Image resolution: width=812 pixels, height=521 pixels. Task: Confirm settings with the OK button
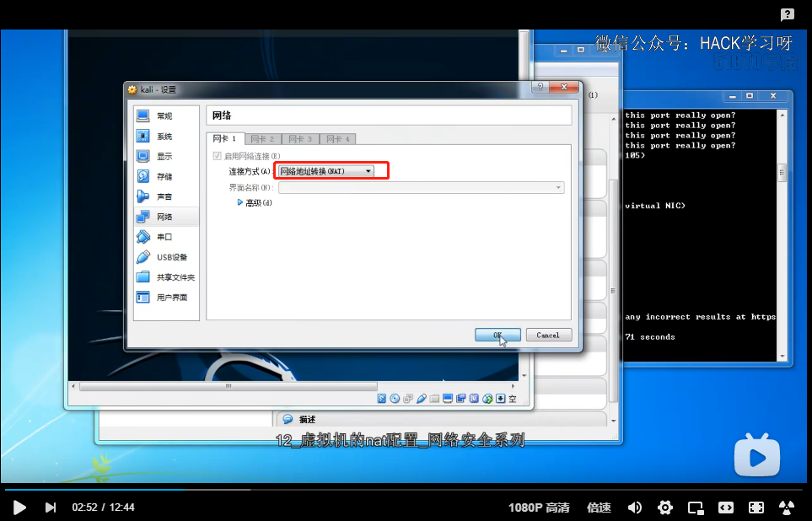coord(497,335)
